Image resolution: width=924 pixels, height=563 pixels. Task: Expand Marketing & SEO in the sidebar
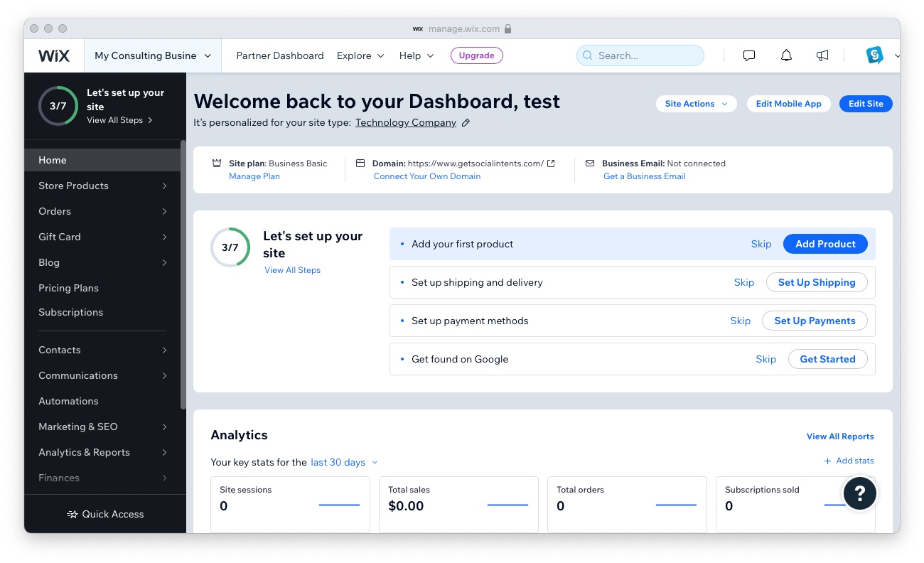point(103,427)
